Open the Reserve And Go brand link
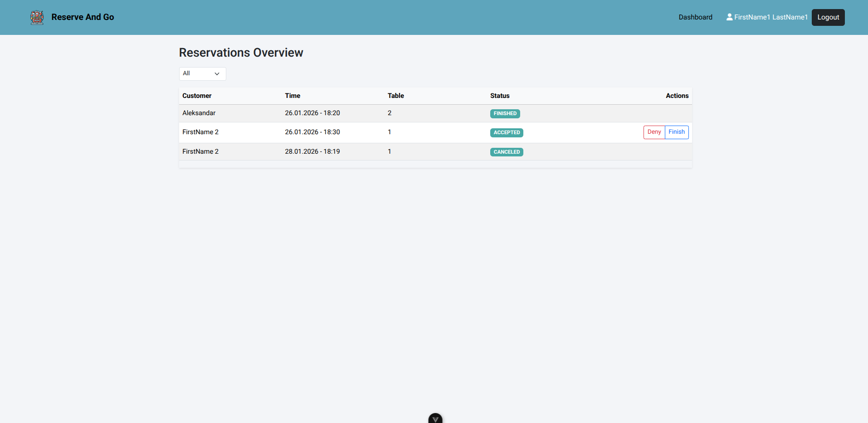This screenshot has height=423, width=868. (x=83, y=17)
